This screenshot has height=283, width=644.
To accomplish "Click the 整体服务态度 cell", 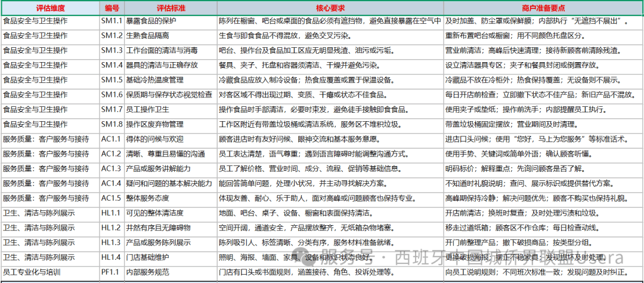I will click(x=171, y=198).
